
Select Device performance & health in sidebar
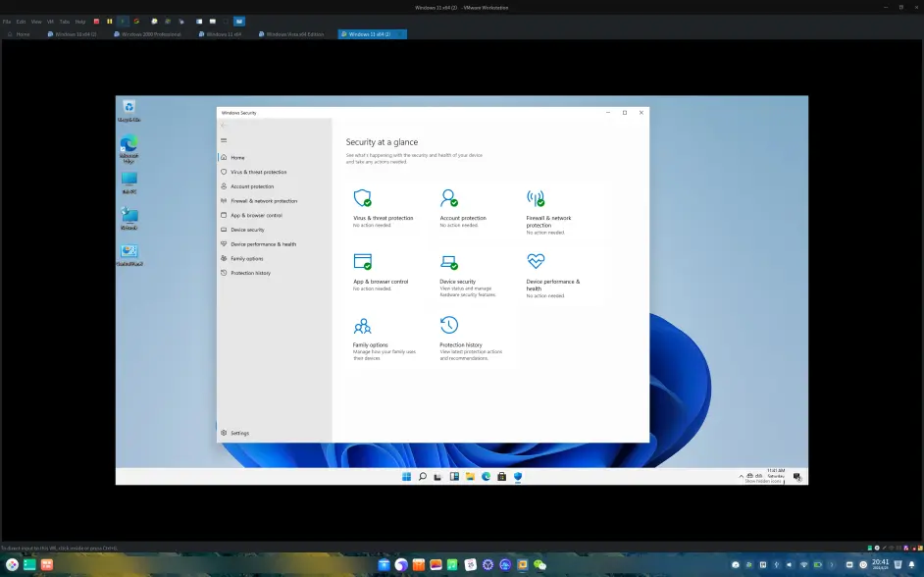point(275,244)
